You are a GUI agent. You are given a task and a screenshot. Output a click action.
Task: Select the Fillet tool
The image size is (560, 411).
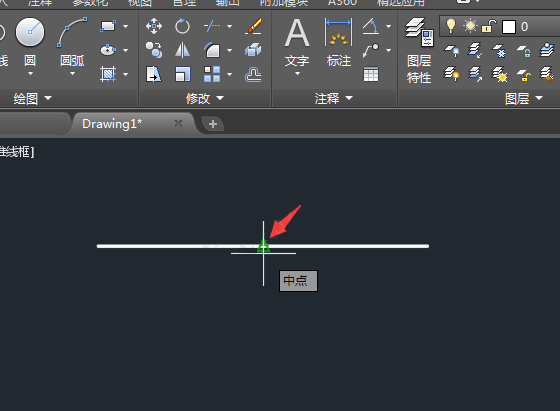point(212,50)
